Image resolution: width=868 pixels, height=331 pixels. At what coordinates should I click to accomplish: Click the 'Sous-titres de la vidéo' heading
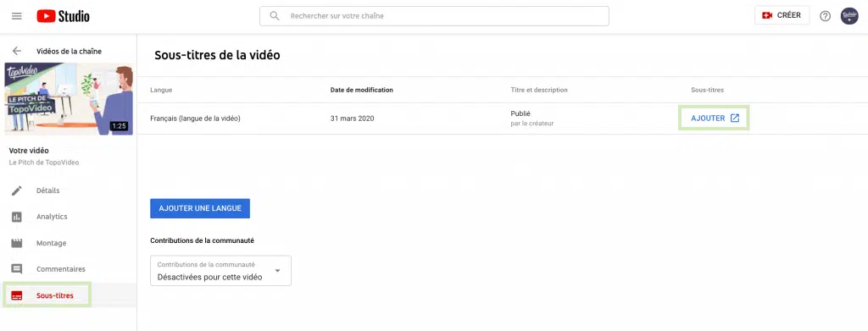(x=217, y=55)
